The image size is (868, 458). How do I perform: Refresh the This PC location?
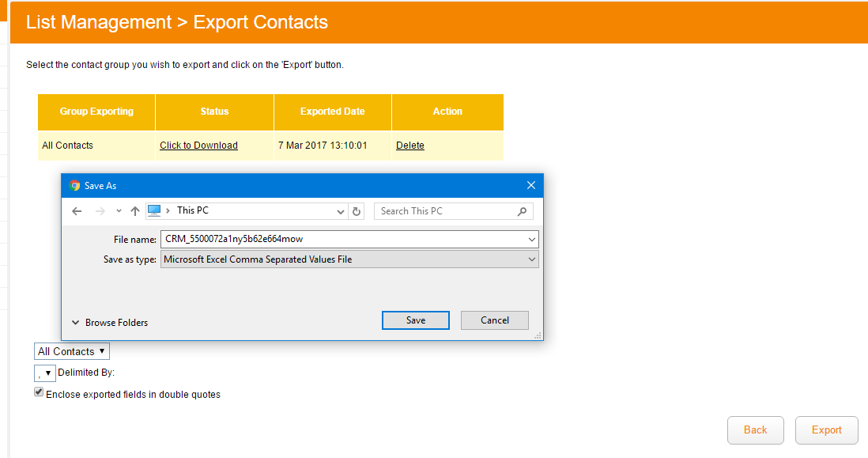coord(357,211)
